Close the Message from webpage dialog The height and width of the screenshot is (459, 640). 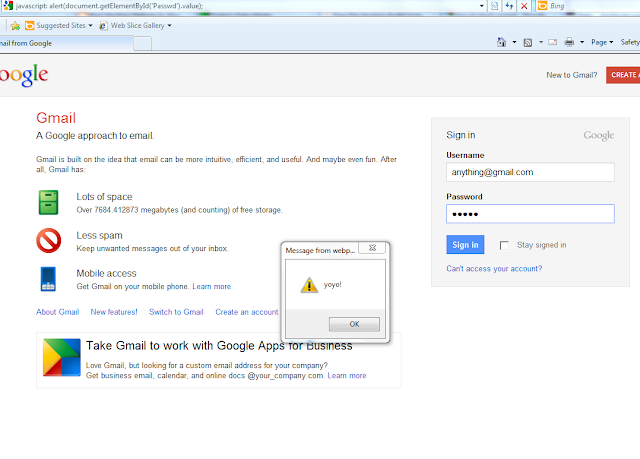pyautogui.click(x=372, y=248)
